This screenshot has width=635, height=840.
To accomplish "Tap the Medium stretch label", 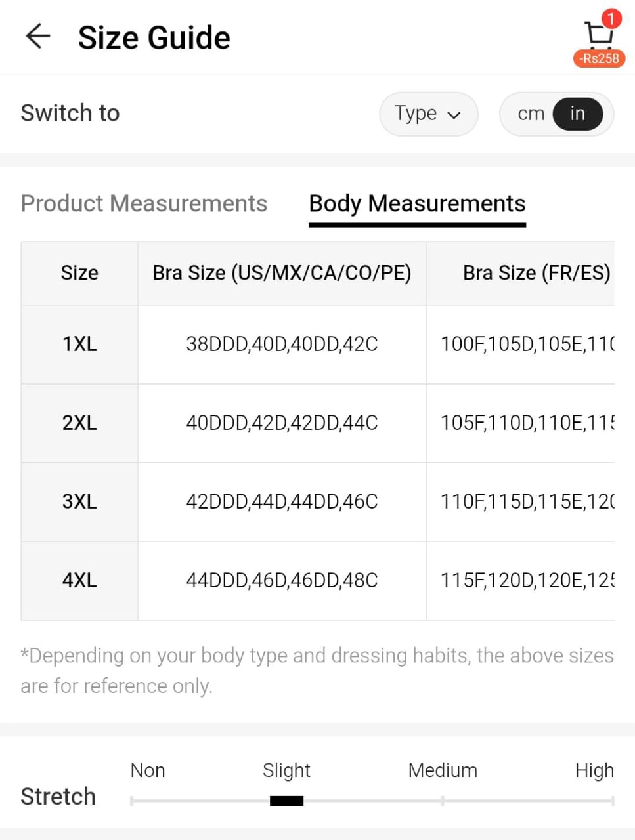I will (x=443, y=770).
